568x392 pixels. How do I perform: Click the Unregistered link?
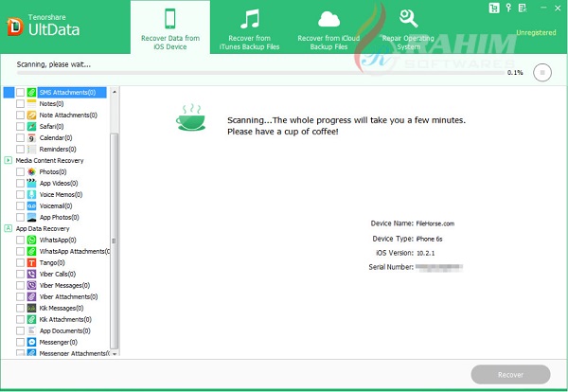[x=536, y=32]
